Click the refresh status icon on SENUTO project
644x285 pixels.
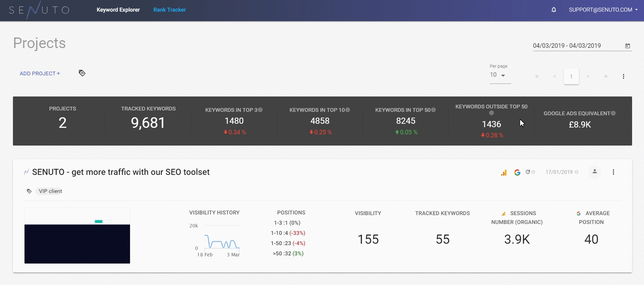(x=528, y=172)
